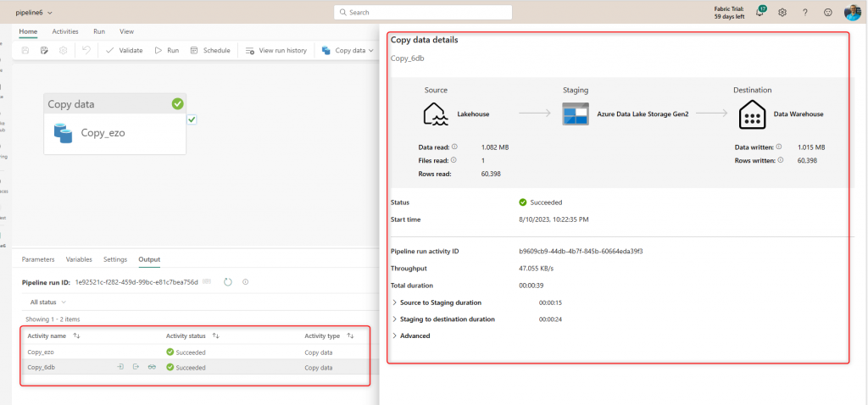Click the Validate button
Image resolution: width=868 pixels, height=405 pixels.
pos(124,51)
